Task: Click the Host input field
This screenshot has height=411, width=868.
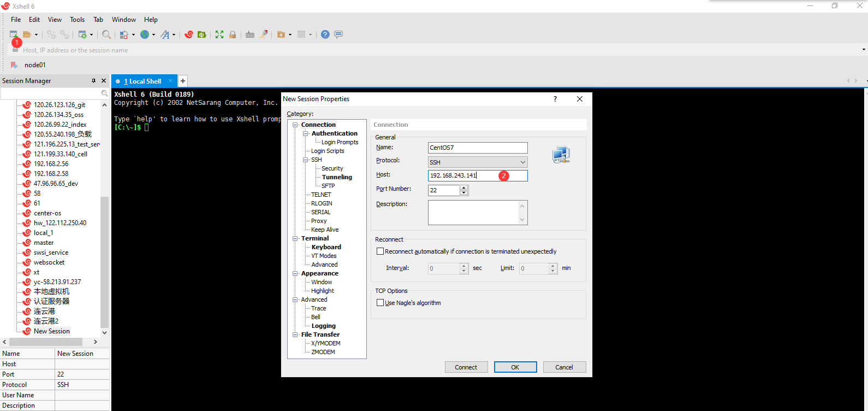Action: pos(478,175)
